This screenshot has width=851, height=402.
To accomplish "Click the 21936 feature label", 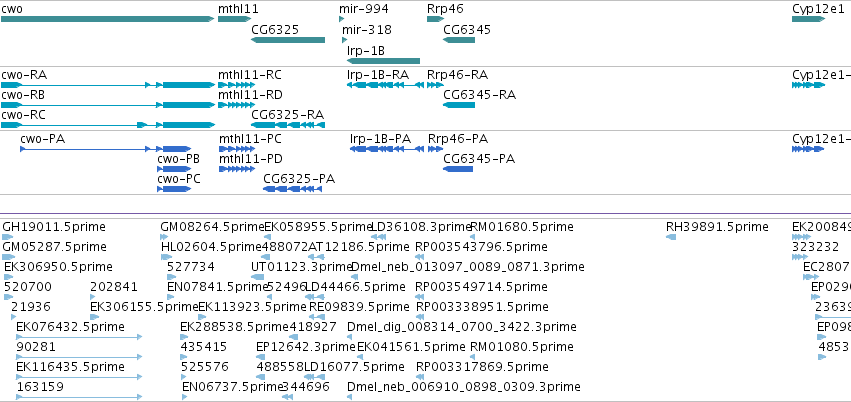I will coord(31,307).
